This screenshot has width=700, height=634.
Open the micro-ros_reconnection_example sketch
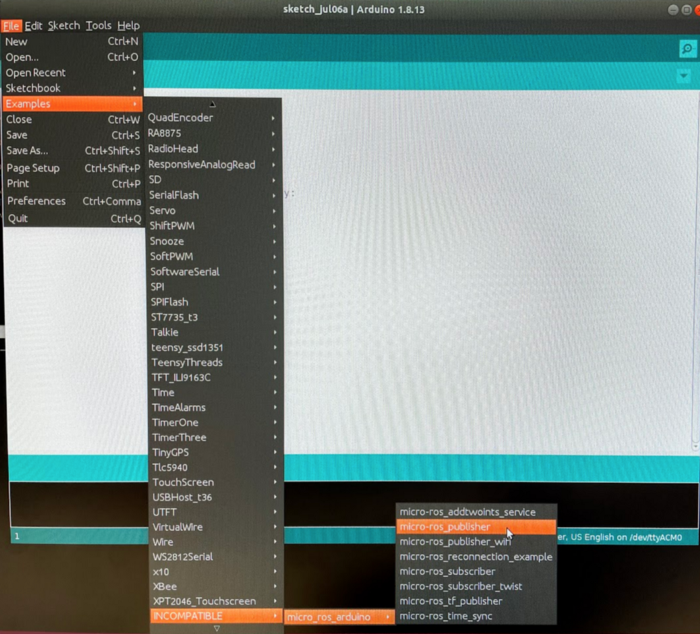point(475,557)
